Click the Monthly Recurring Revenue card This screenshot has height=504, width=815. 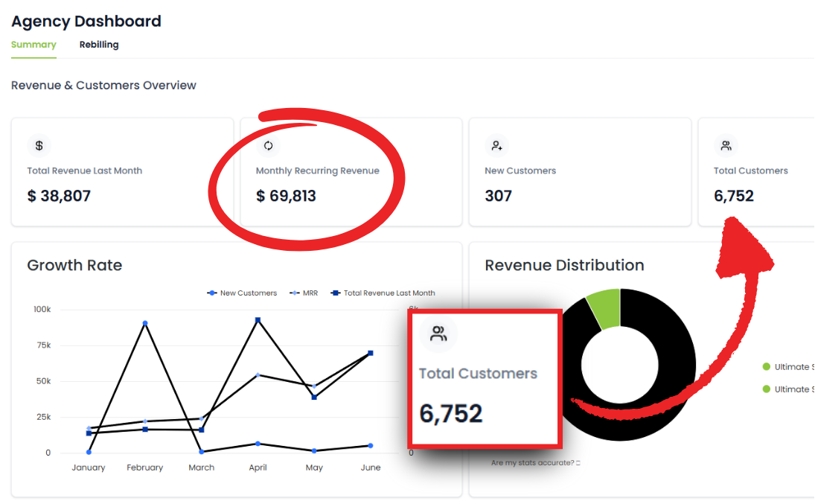coord(351,172)
